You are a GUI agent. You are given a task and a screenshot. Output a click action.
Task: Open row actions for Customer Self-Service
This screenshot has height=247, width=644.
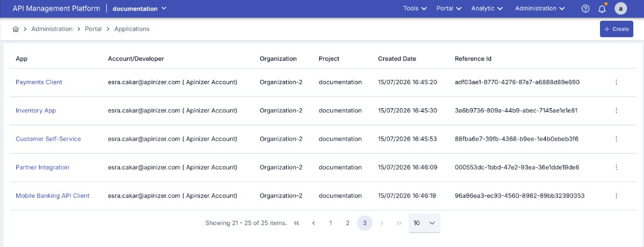(616, 139)
